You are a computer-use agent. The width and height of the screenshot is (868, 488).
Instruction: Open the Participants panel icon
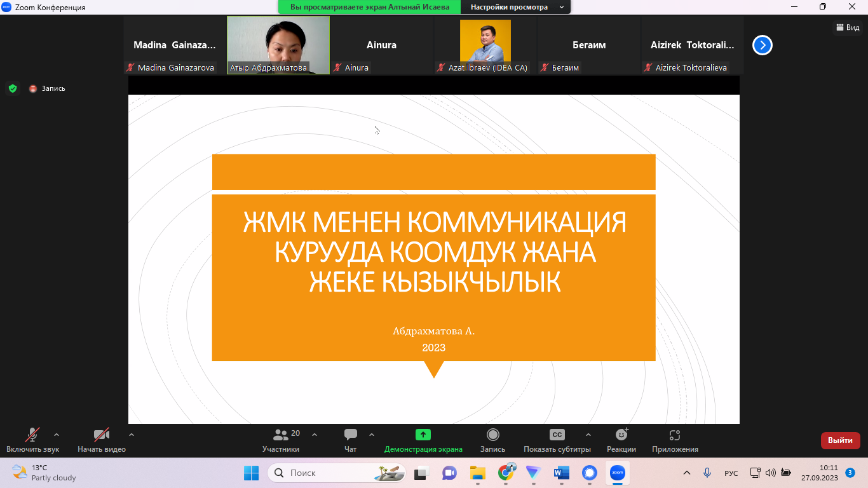[x=281, y=435]
